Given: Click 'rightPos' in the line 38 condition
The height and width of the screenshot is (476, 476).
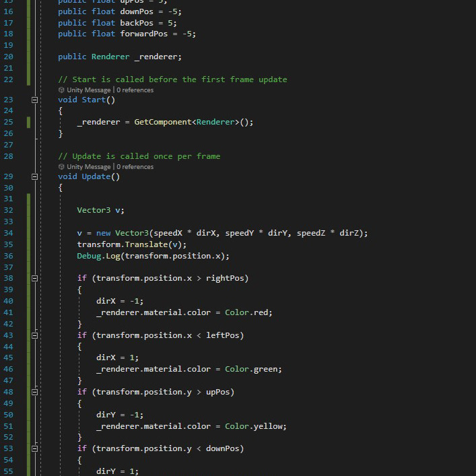Looking at the screenshot, I should 225,278.
